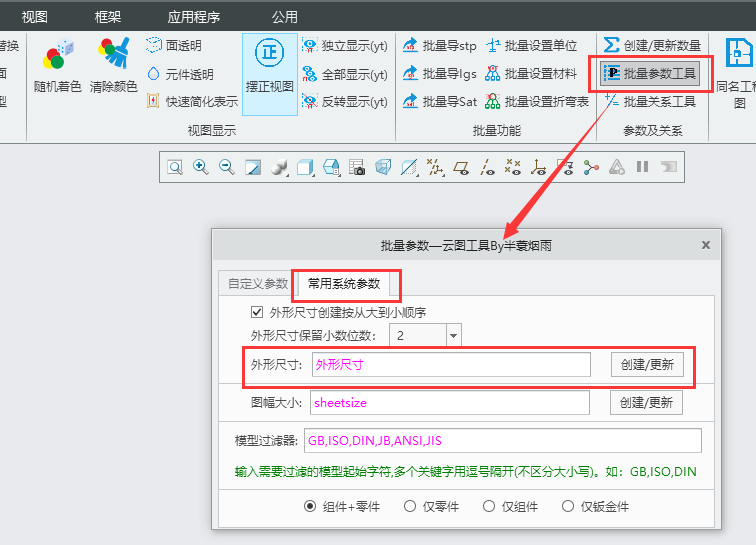Click the Zoom Out magnifier icon
The image size is (756, 545).
[x=227, y=167]
